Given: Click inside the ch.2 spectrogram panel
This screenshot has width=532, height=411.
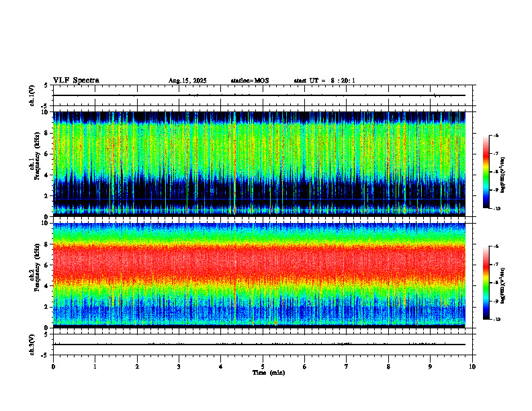Looking at the screenshot, I should [x=259, y=275].
